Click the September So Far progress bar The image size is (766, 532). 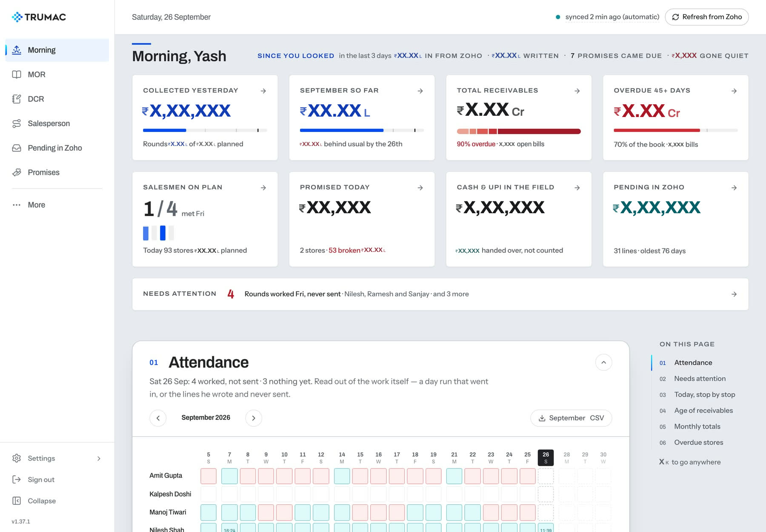362,130
